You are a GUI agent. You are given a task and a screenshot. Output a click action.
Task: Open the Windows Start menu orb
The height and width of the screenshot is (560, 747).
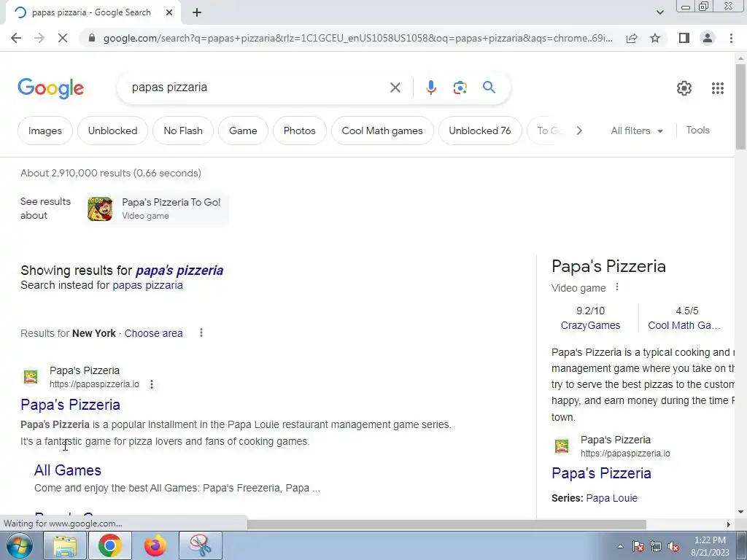(x=19, y=545)
